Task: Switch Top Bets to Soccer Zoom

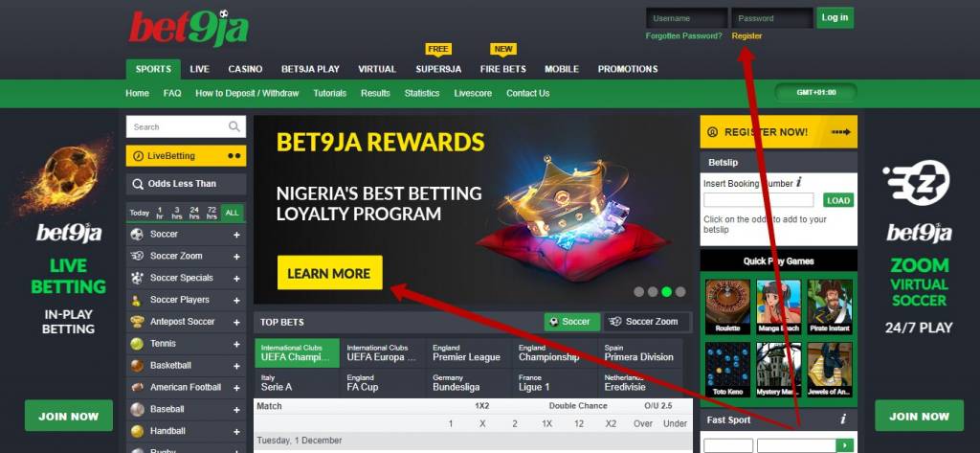Action: [x=646, y=322]
